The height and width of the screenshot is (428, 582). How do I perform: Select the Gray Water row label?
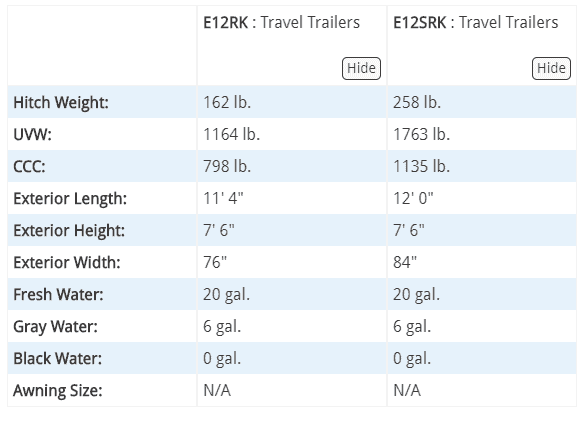[55, 327]
